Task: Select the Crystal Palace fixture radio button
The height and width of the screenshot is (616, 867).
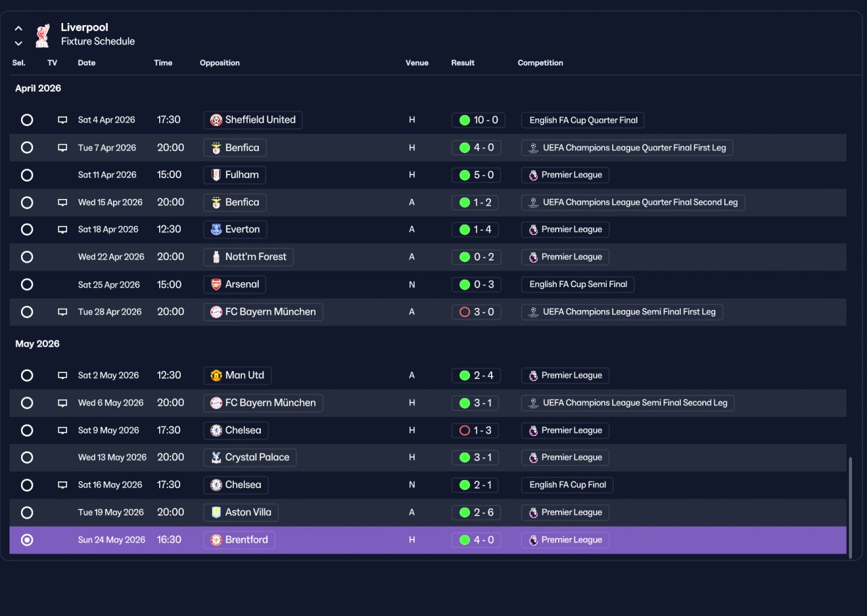Action: pyautogui.click(x=27, y=458)
